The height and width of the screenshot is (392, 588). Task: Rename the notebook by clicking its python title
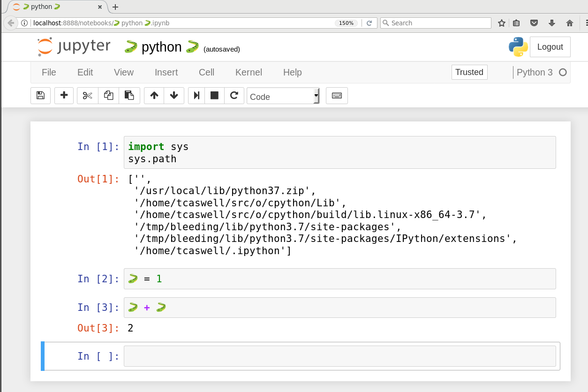click(162, 47)
